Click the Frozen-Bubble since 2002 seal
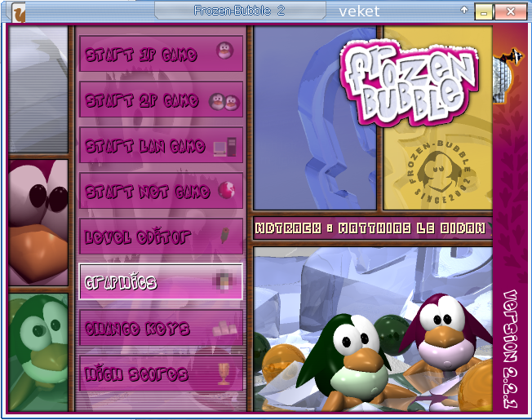 tap(439, 172)
